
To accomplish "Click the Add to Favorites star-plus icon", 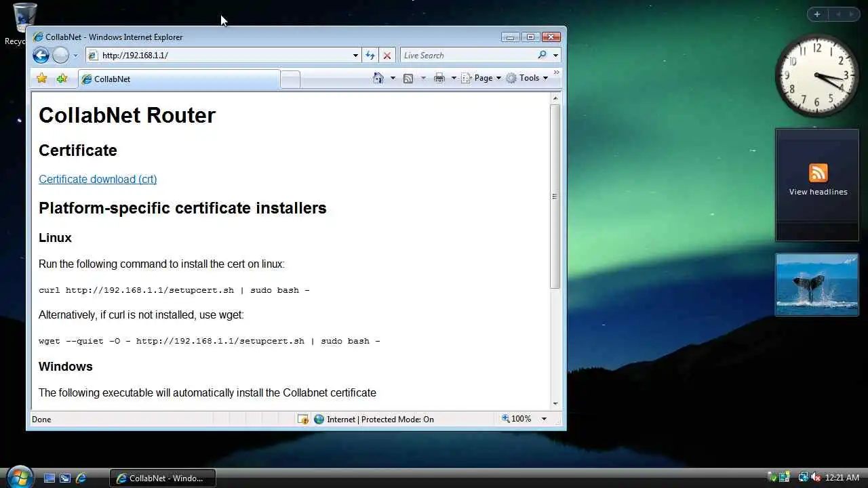I will 62,79.
